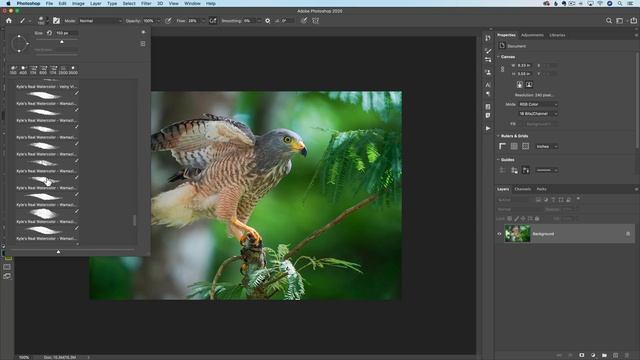This screenshot has width=640, height=360.
Task: Toggle link between width and height
Action: point(502,69)
